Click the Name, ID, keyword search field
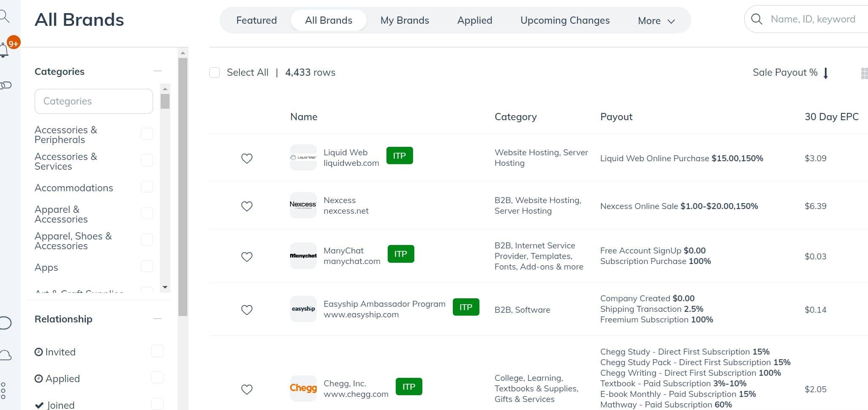The height and width of the screenshot is (410, 868). (x=812, y=19)
